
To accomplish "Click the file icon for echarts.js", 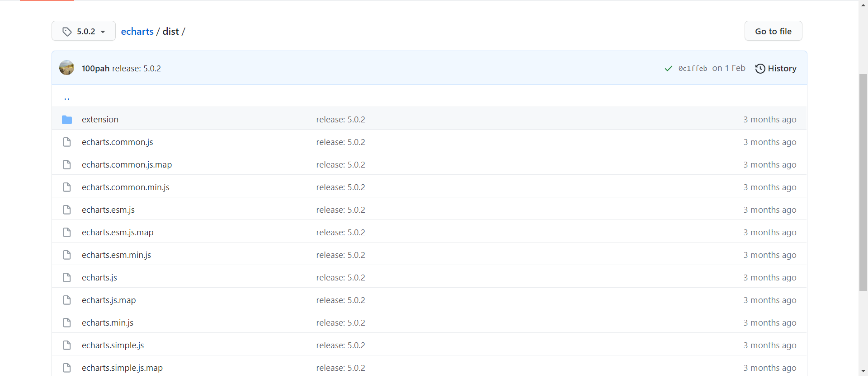I will click(67, 278).
